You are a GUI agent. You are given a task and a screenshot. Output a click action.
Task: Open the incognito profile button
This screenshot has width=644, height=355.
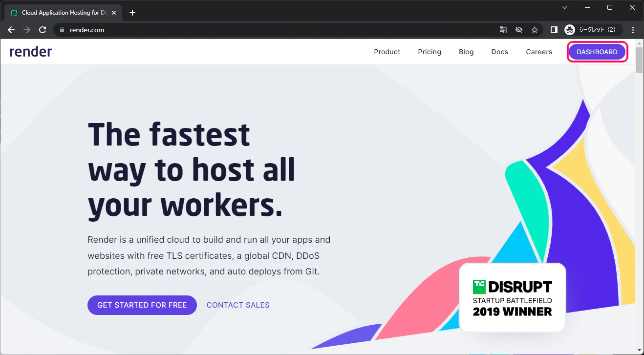pyautogui.click(x=593, y=30)
